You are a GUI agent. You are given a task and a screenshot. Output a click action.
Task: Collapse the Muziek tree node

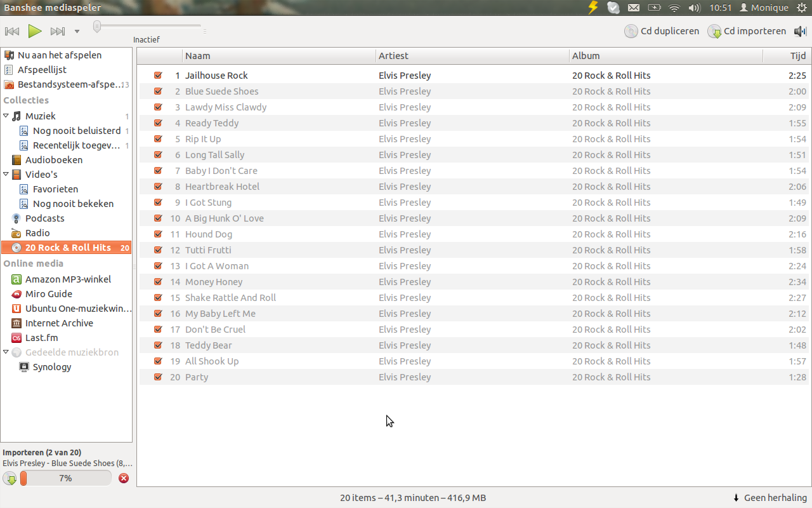(6, 116)
